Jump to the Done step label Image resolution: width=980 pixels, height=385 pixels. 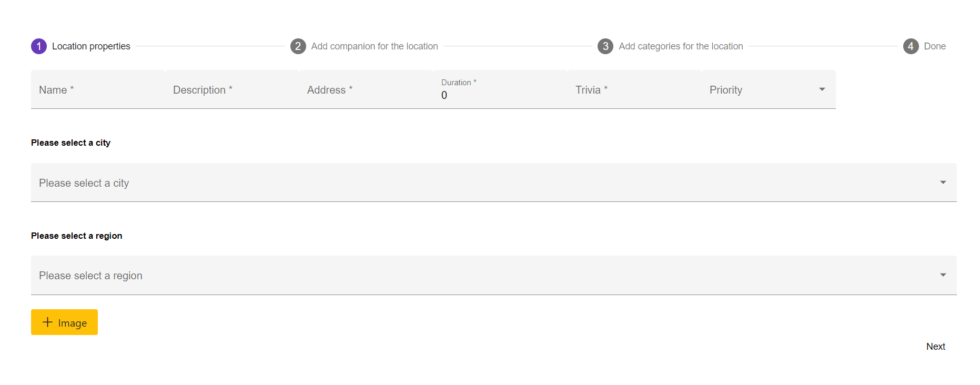pos(934,46)
